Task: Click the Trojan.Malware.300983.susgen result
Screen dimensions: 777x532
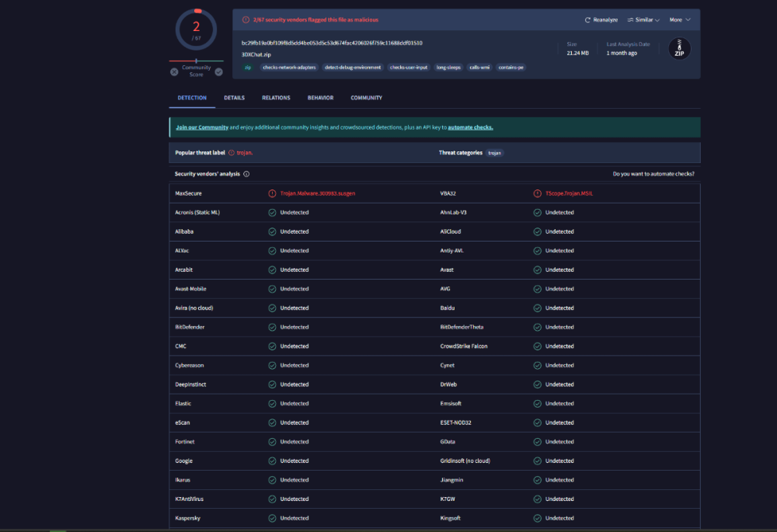Action: click(318, 193)
